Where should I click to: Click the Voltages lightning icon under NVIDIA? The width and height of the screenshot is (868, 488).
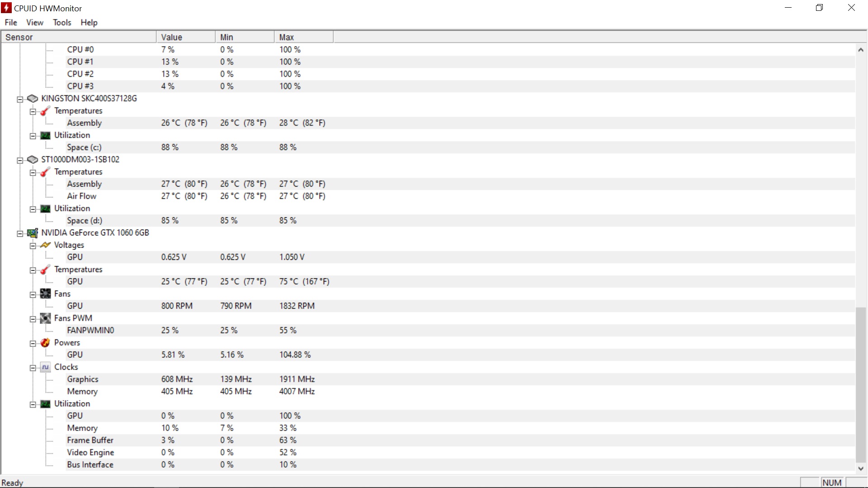click(x=45, y=245)
